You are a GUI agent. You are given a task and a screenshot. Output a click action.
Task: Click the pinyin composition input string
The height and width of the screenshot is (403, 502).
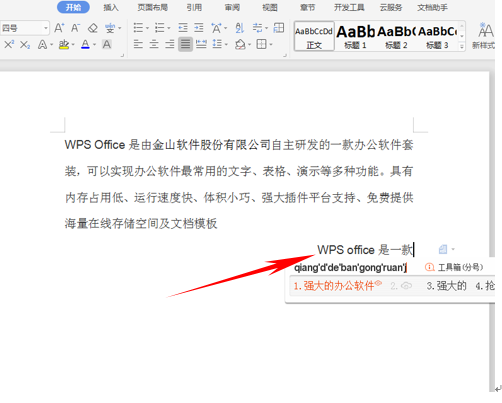350,267
